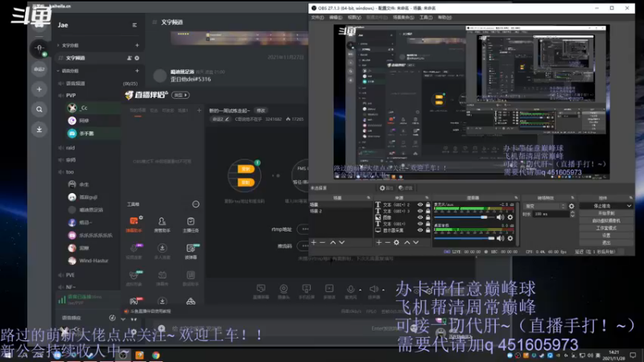Click arrow beside 扬声器 speaker icon in 直播伴侣
This screenshot has height=362, width=644.
383,290
